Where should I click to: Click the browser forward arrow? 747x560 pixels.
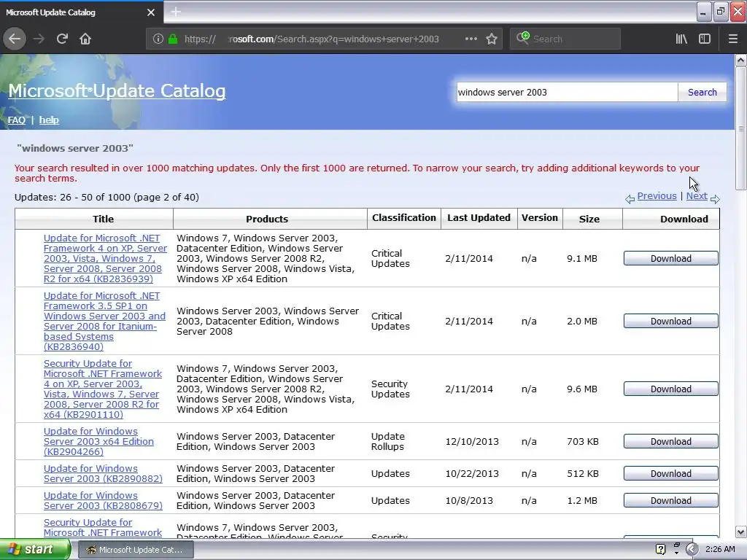[x=39, y=39]
